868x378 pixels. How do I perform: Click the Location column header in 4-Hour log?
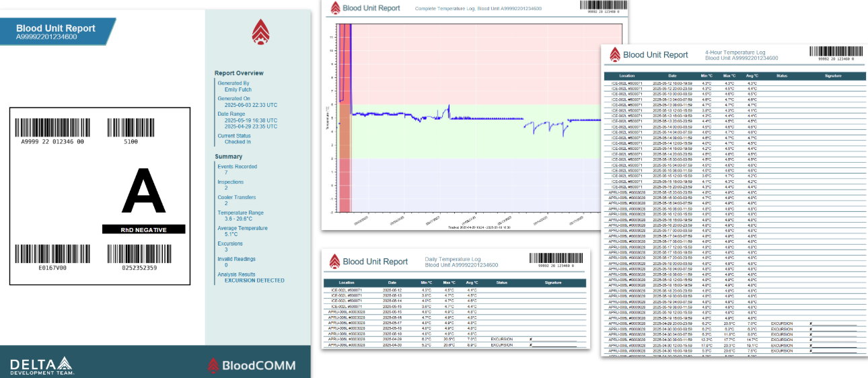[627, 76]
